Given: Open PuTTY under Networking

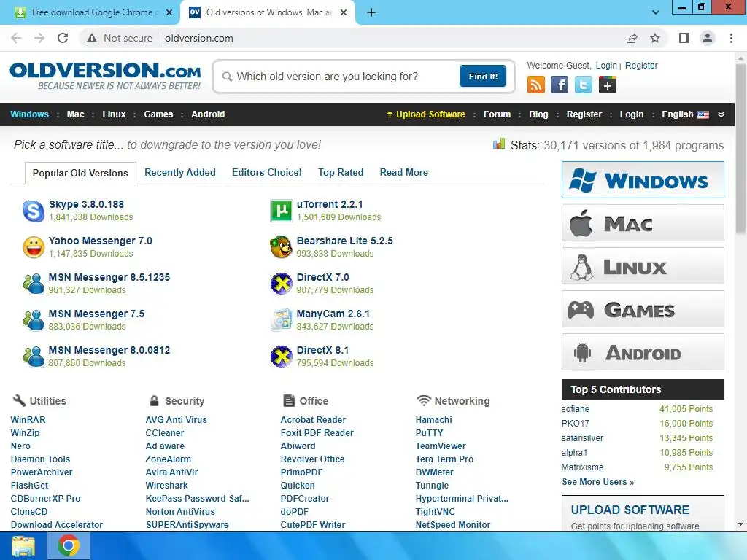Looking at the screenshot, I should coord(429,433).
